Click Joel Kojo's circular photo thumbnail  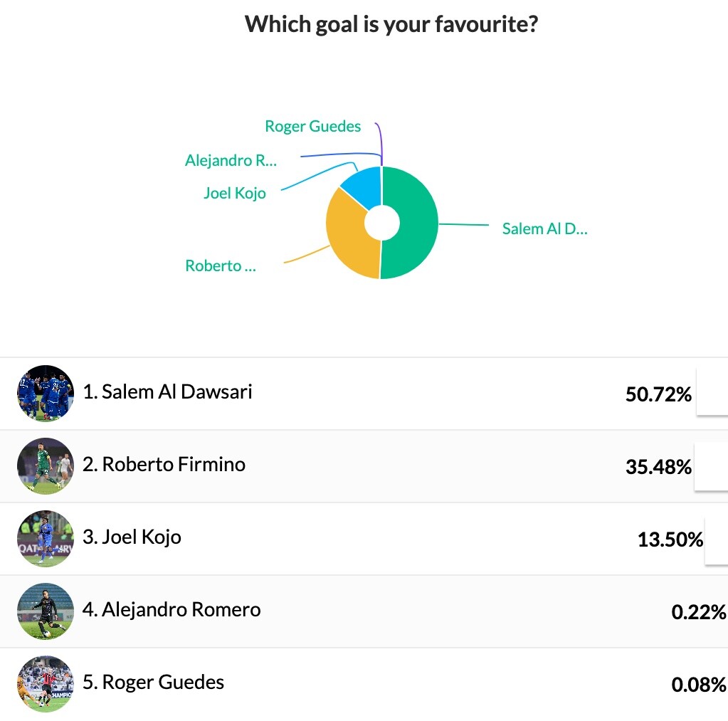pyautogui.click(x=46, y=539)
